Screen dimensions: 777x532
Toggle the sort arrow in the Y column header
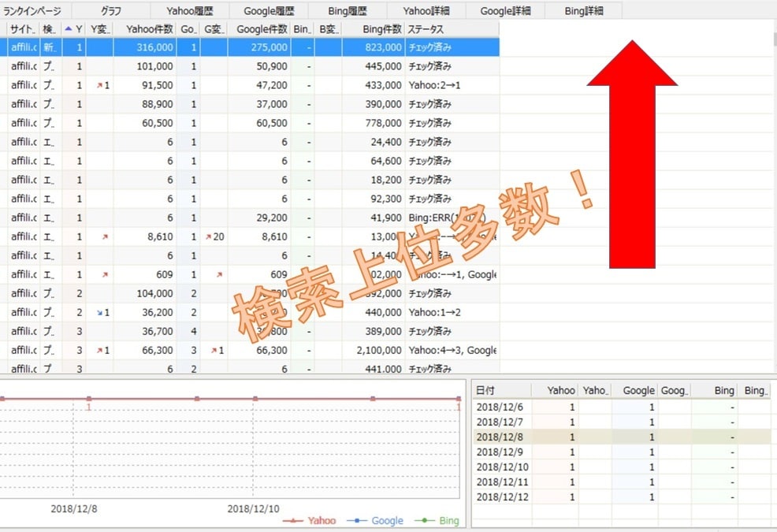tap(69, 28)
